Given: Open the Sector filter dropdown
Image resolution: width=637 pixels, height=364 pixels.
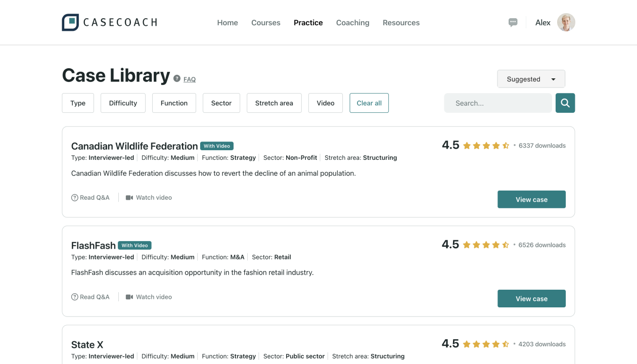Looking at the screenshot, I should [221, 103].
